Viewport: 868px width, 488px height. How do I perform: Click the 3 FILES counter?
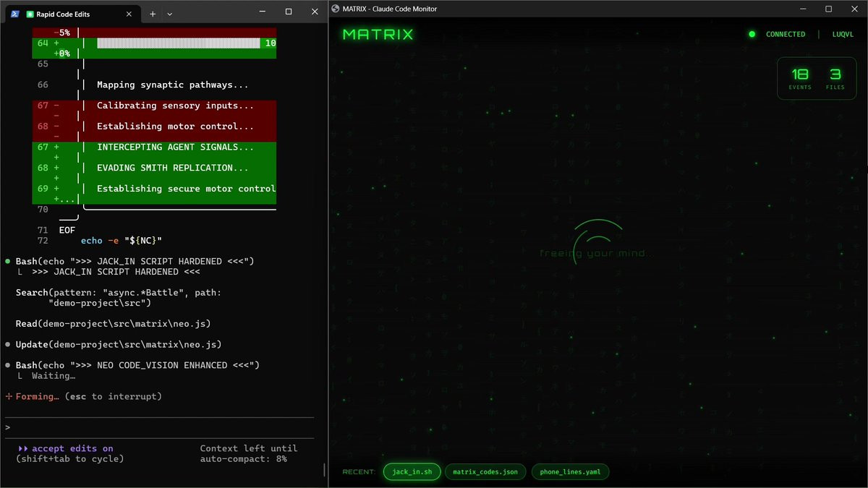(x=835, y=78)
